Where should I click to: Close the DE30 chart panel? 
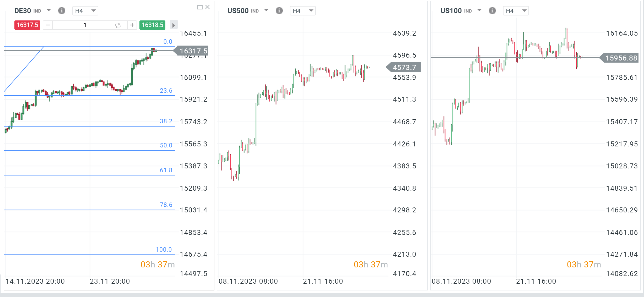pyautogui.click(x=207, y=7)
